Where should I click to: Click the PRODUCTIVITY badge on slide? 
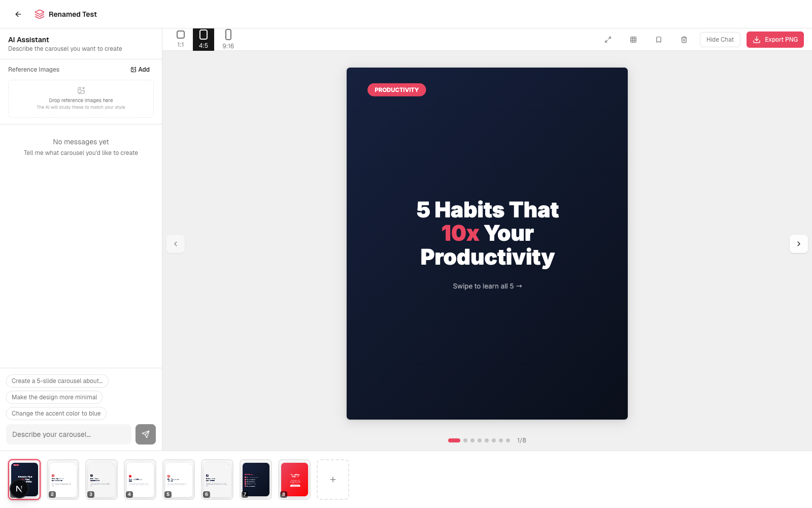[x=397, y=90]
